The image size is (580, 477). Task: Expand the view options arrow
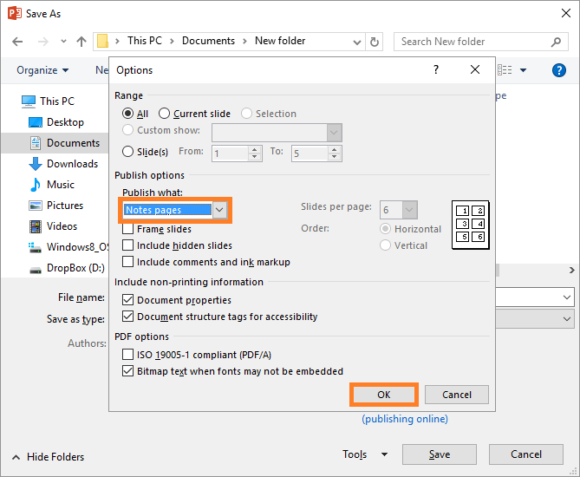(523, 70)
